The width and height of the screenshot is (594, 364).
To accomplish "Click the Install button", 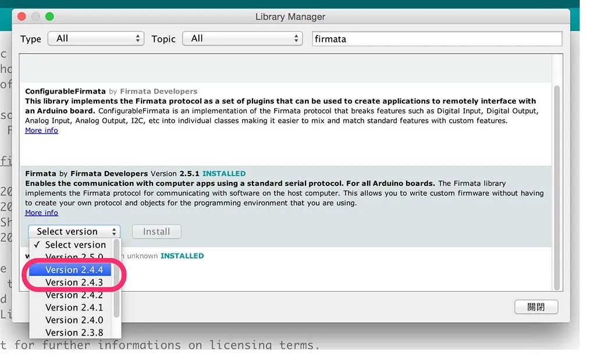I will [x=156, y=231].
